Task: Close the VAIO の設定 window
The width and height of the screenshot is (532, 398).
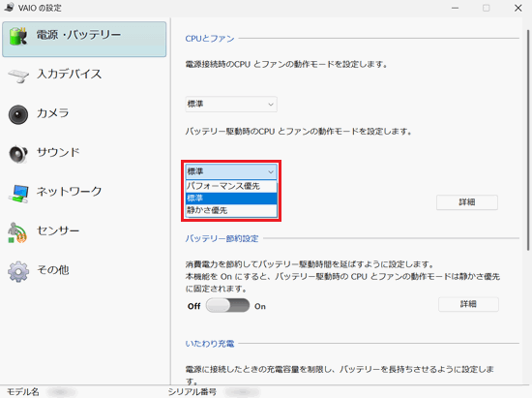Action: 517,8
